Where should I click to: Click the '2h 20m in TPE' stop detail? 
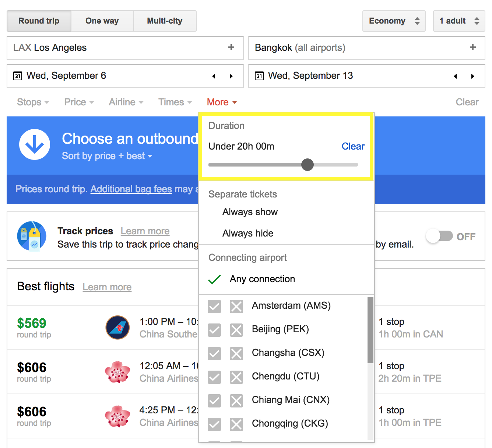(x=410, y=378)
